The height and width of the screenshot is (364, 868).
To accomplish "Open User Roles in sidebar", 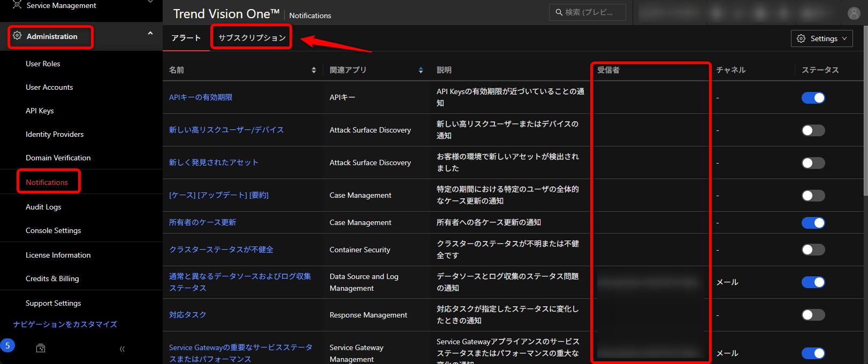I will click(x=43, y=64).
